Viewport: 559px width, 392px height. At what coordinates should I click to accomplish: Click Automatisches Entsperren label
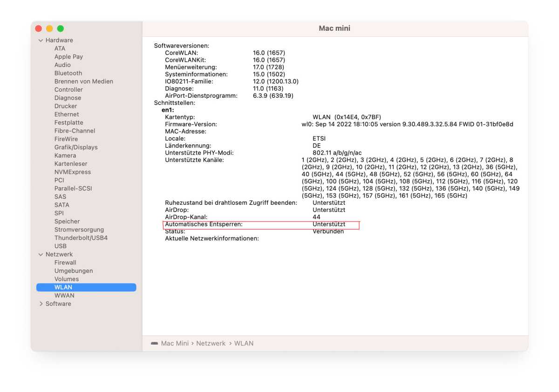pos(204,224)
